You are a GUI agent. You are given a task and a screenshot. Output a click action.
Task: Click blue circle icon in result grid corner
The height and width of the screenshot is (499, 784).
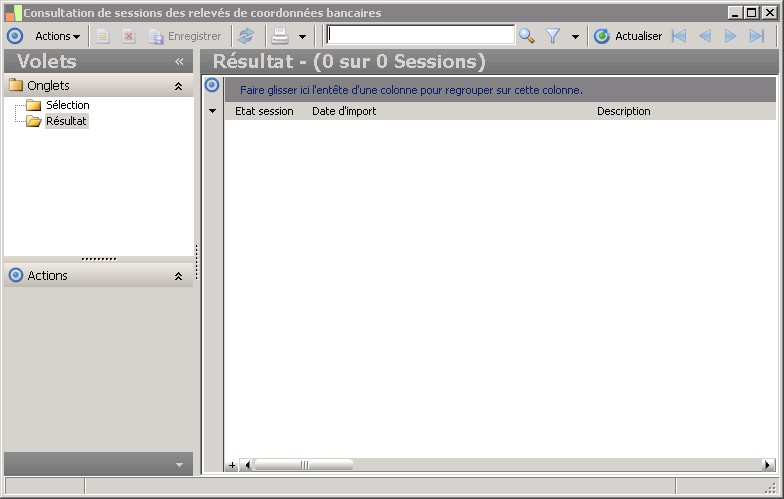coord(212,85)
